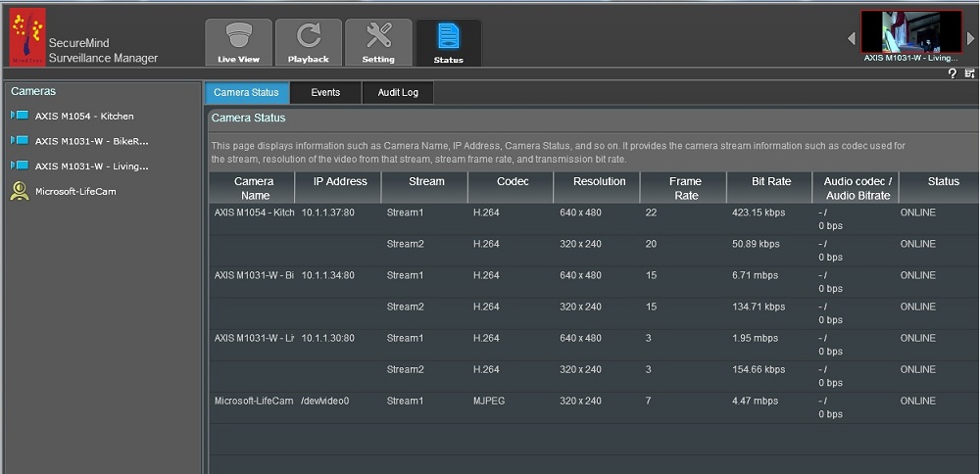The width and height of the screenshot is (980, 474).
Task: Click the 1.95 mbps bit rate
Action: [755, 338]
